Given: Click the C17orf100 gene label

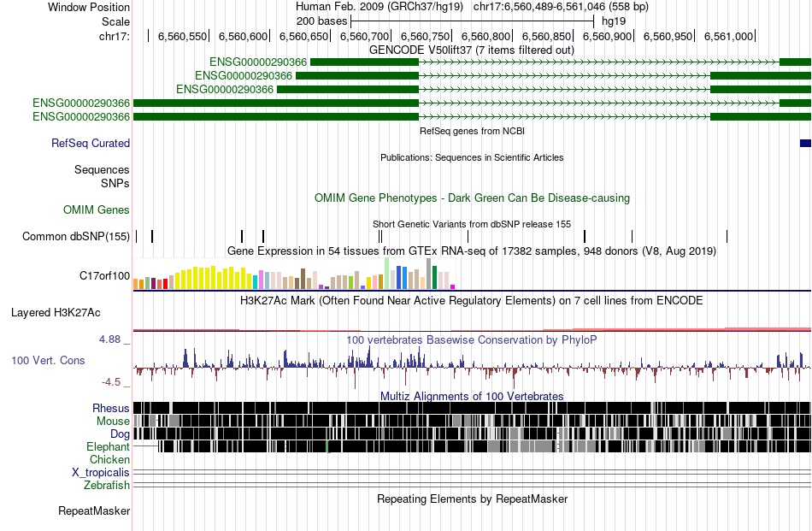Looking at the screenshot, I should [104, 275].
